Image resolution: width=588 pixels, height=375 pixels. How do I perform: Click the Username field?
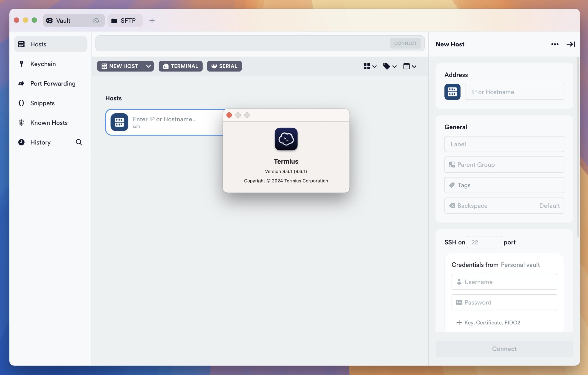click(504, 282)
